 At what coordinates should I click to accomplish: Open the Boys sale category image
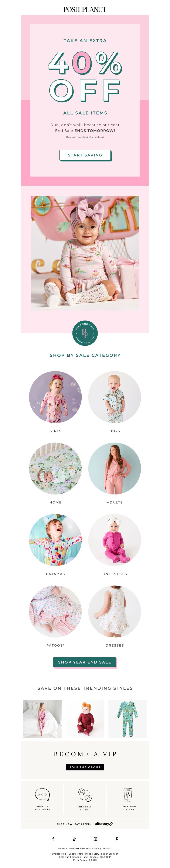point(115,397)
